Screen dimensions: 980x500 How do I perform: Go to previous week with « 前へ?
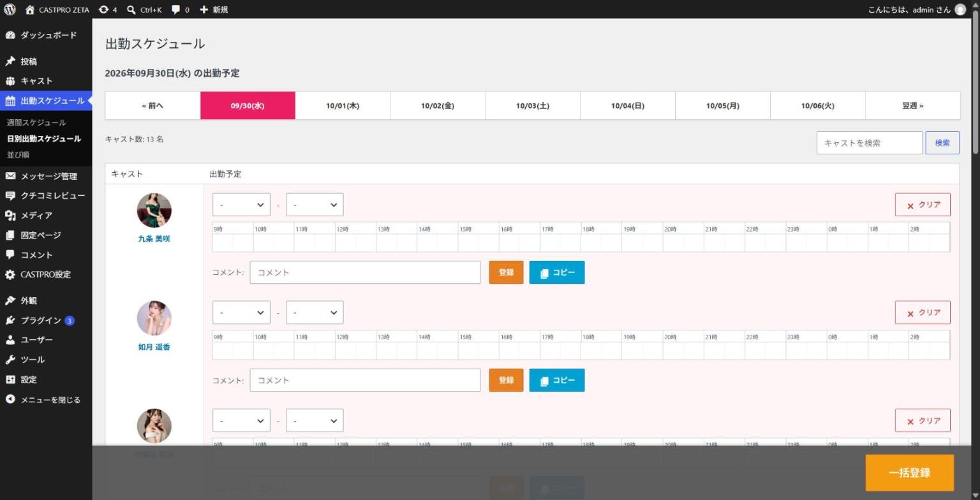tap(152, 106)
